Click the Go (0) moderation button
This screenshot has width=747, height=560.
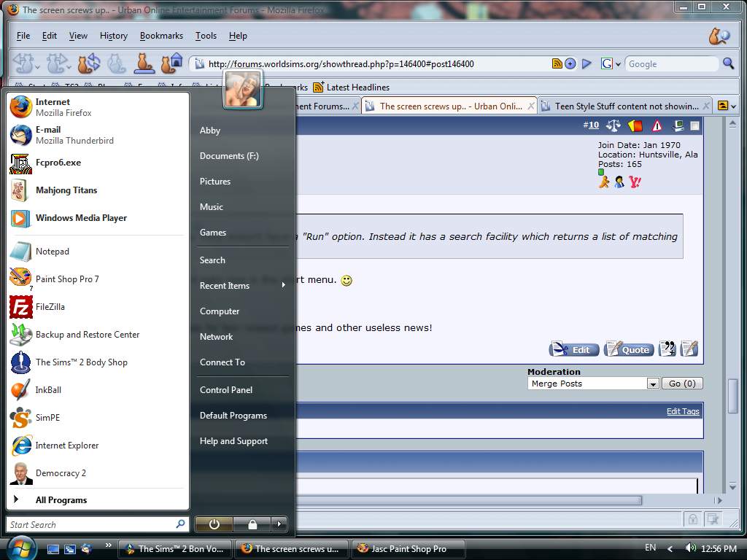click(682, 384)
